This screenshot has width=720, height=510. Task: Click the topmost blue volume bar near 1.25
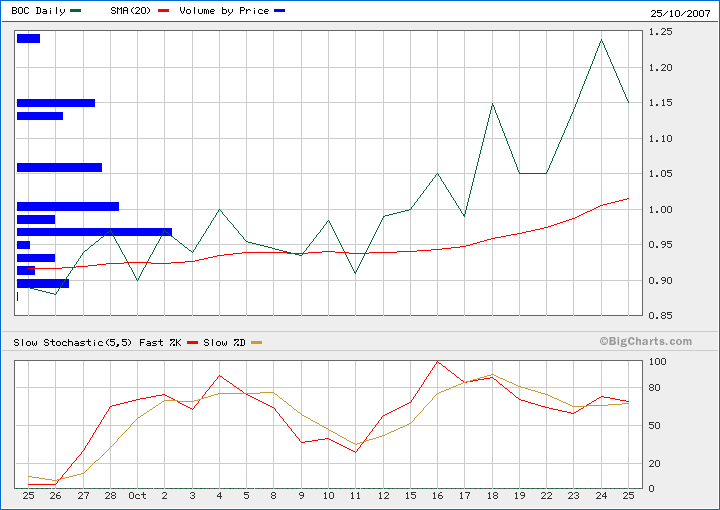coord(28,38)
